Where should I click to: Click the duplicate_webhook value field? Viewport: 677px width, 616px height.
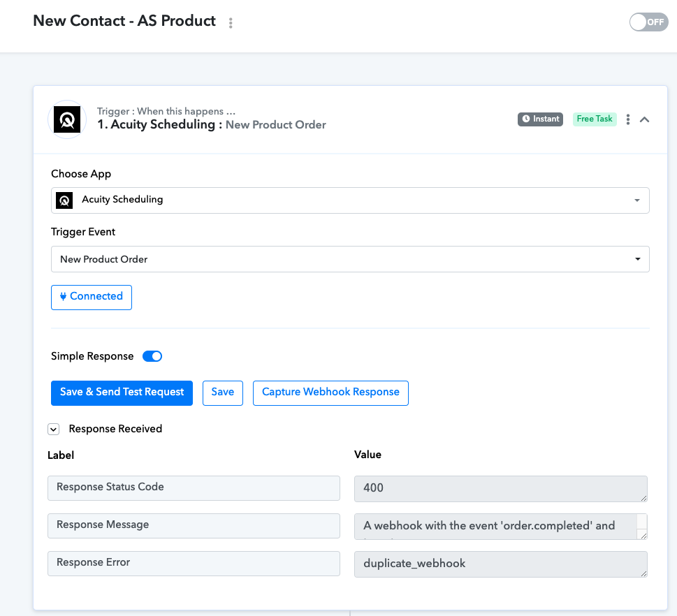click(501, 564)
